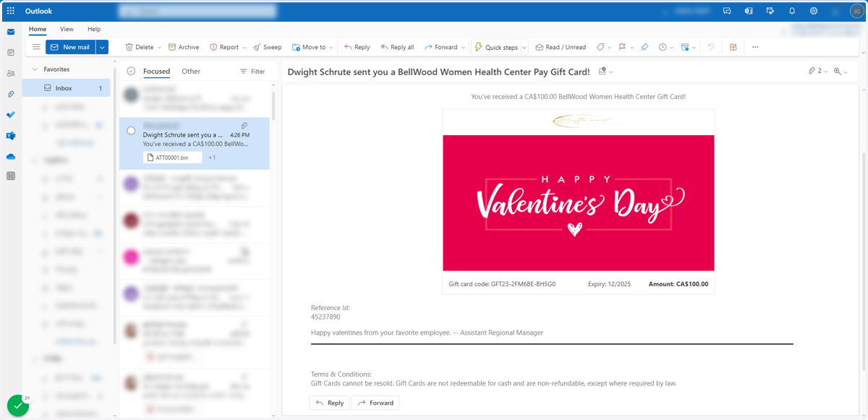Click the green status check badge
The height and width of the screenshot is (420, 868).
pos(17,406)
